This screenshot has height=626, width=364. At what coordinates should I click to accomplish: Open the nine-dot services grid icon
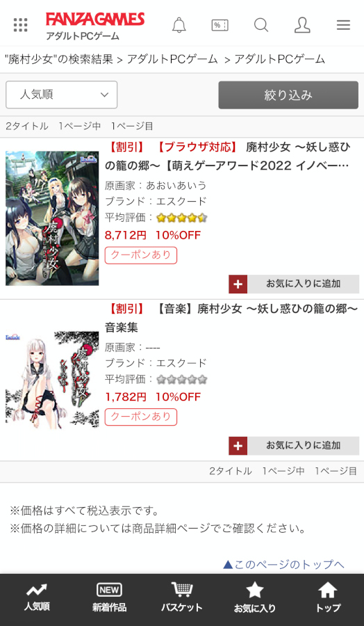point(20,25)
